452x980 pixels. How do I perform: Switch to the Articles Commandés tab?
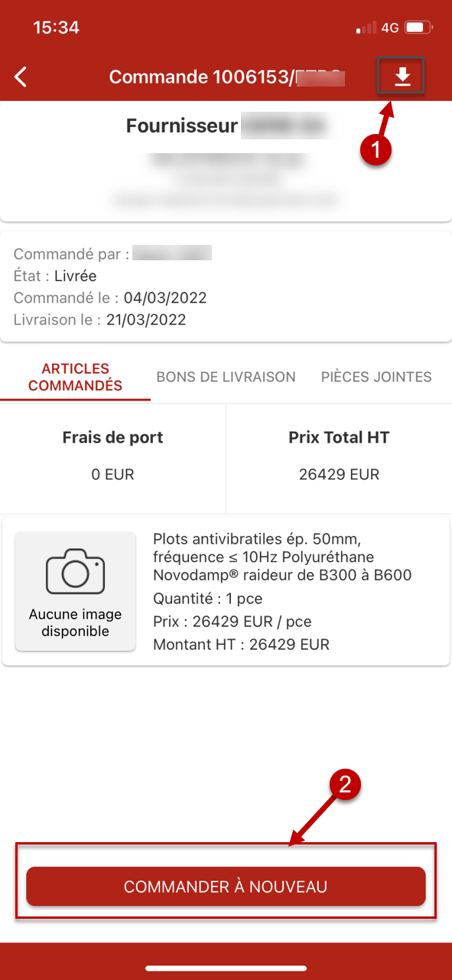(75, 377)
